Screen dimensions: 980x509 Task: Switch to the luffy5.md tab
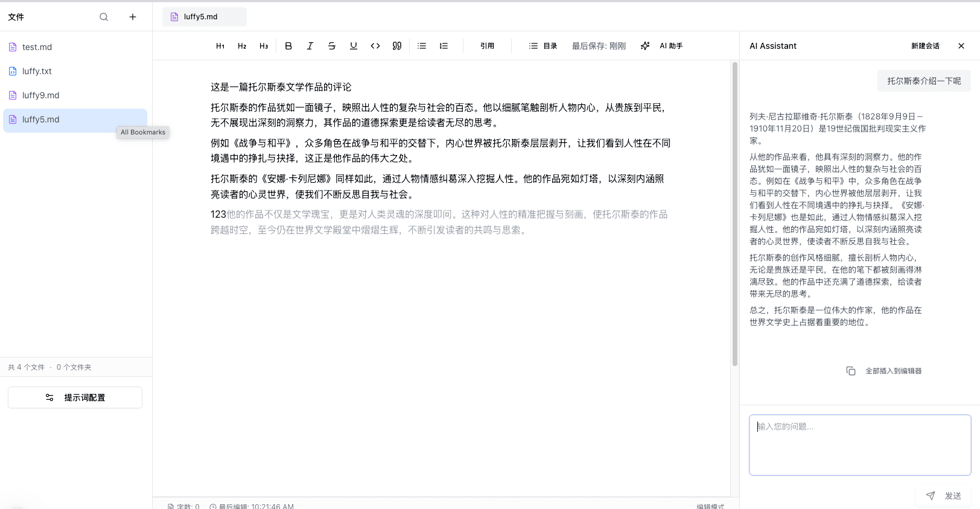204,17
